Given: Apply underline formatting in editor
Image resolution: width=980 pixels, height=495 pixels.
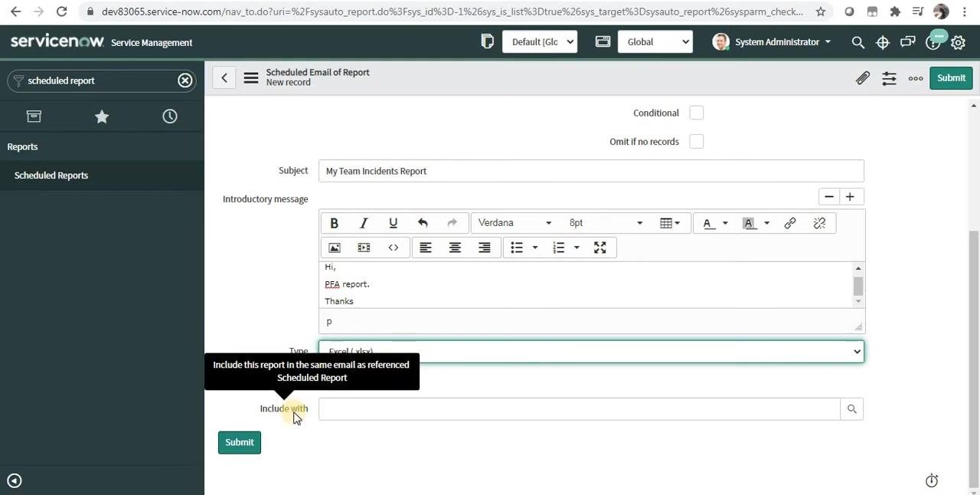Looking at the screenshot, I should coord(393,223).
